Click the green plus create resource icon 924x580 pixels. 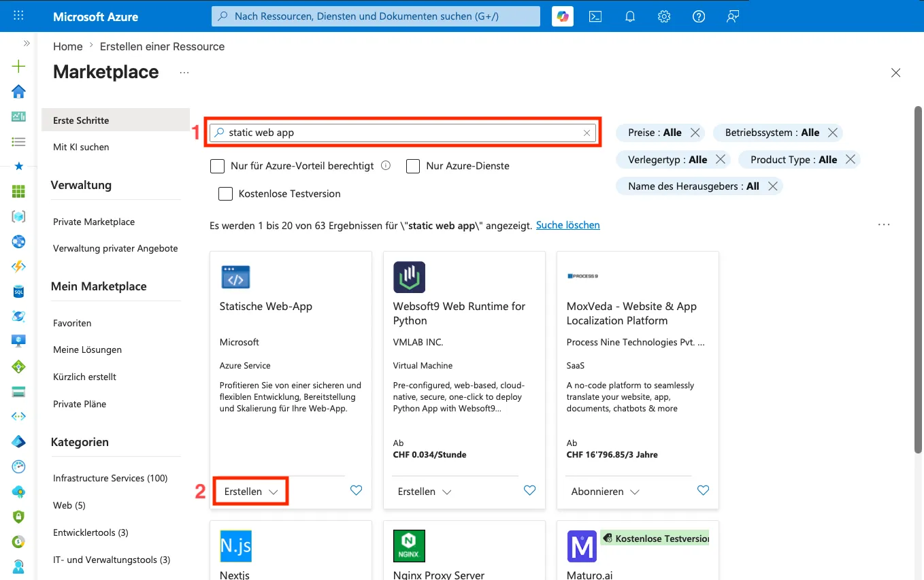19,66
